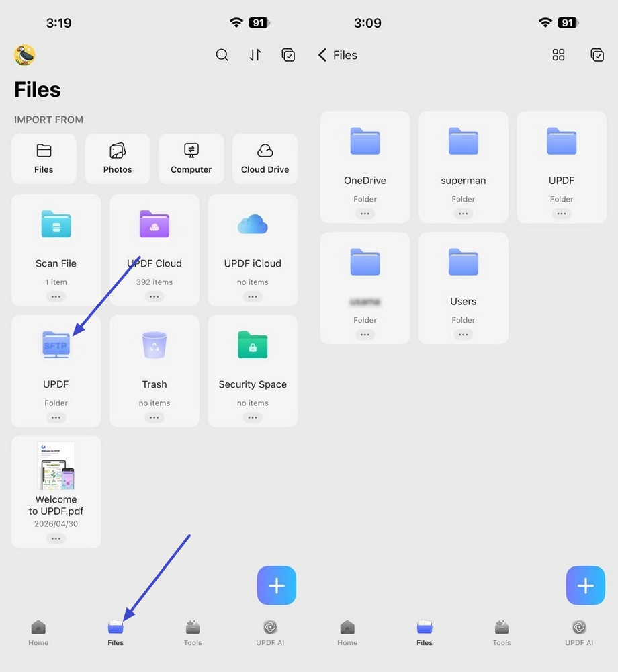Switch to Files tab on left screen
The image size is (618, 672).
pos(116,634)
